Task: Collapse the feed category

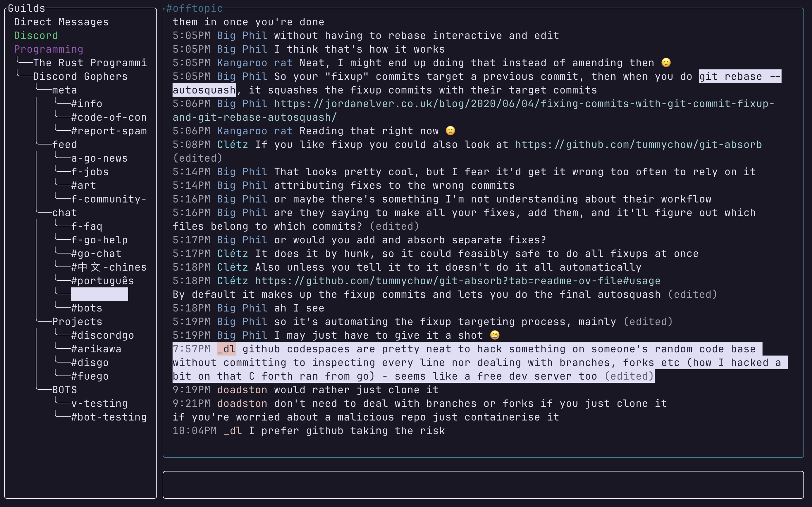Action: (65, 144)
